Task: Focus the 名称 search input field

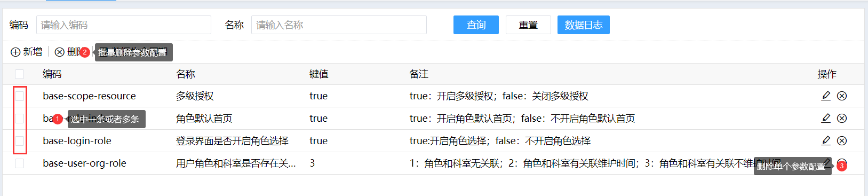Action: coord(339,25)
